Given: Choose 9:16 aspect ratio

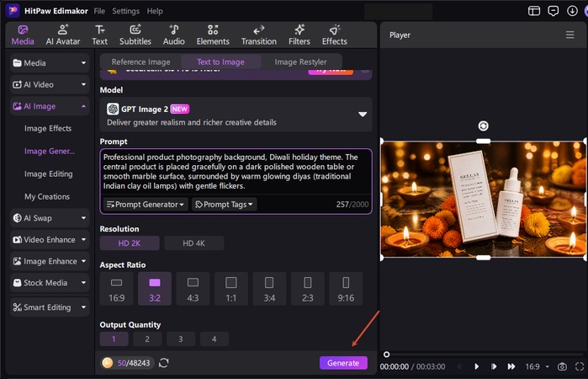Looking at the screenshot, I should tap(346, 289).
